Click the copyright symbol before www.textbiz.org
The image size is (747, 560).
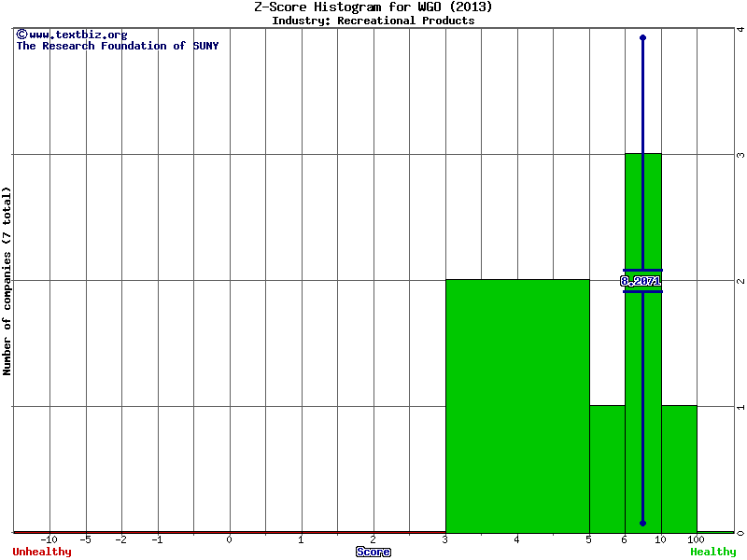(21, 35)
